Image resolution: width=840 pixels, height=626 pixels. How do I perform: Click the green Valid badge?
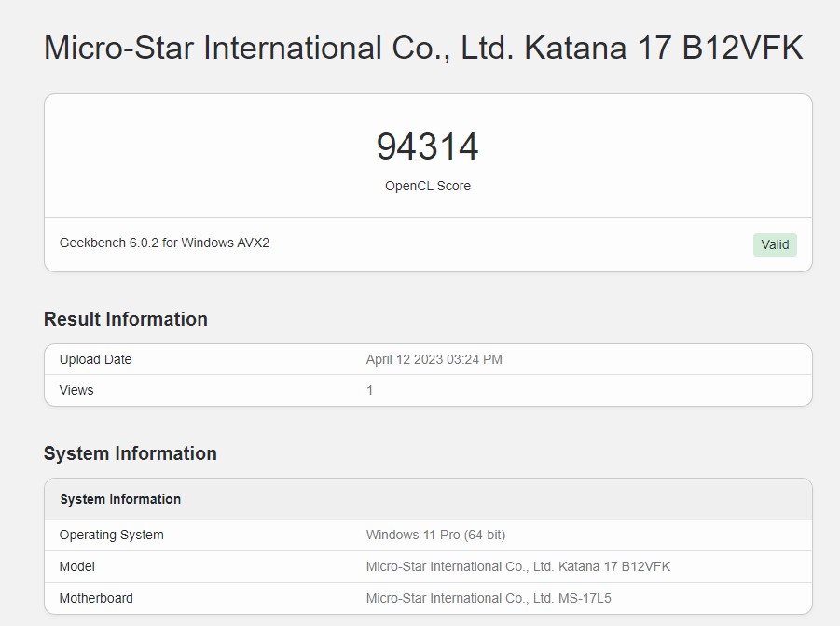click(775, 244)
